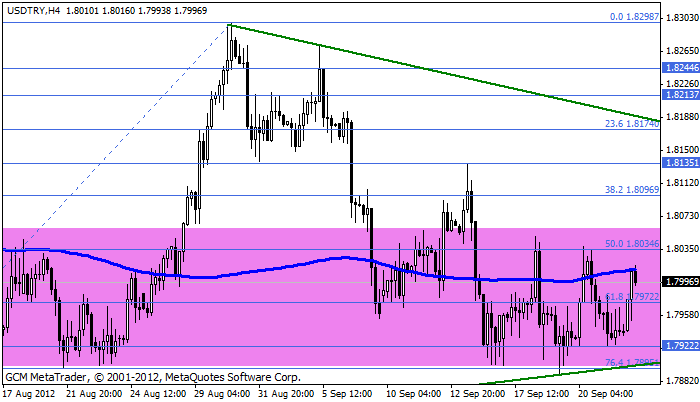Click the 24 Aug 12:00 time axis label
The image size is (700, 402).
[x=158, y=394]
